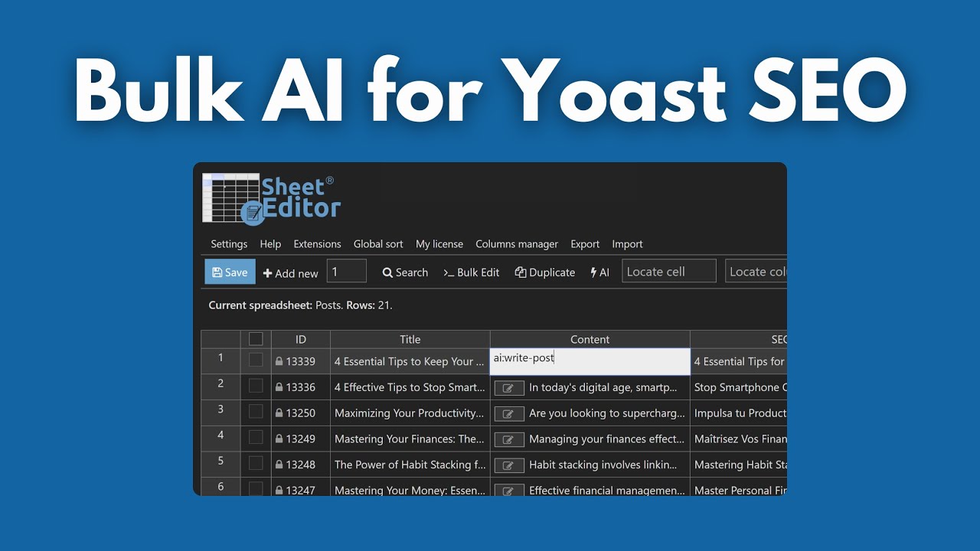980x551 pixels.
Task: Open the Import menu
Action: [627, 244]
